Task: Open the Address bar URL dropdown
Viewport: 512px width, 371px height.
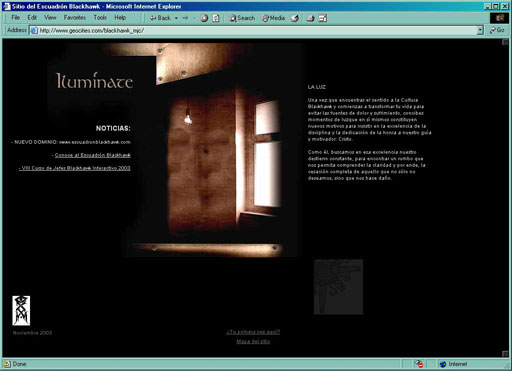Action: (480, 30)
